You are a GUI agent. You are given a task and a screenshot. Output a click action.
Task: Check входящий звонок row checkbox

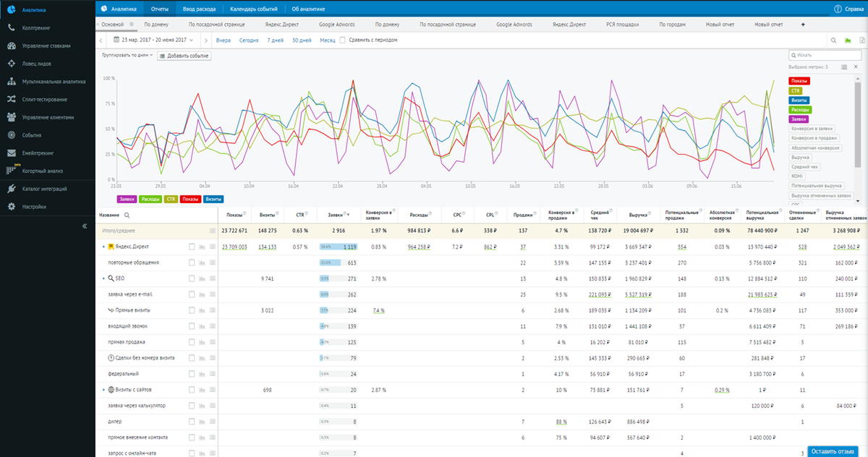[x=192, y=326]
